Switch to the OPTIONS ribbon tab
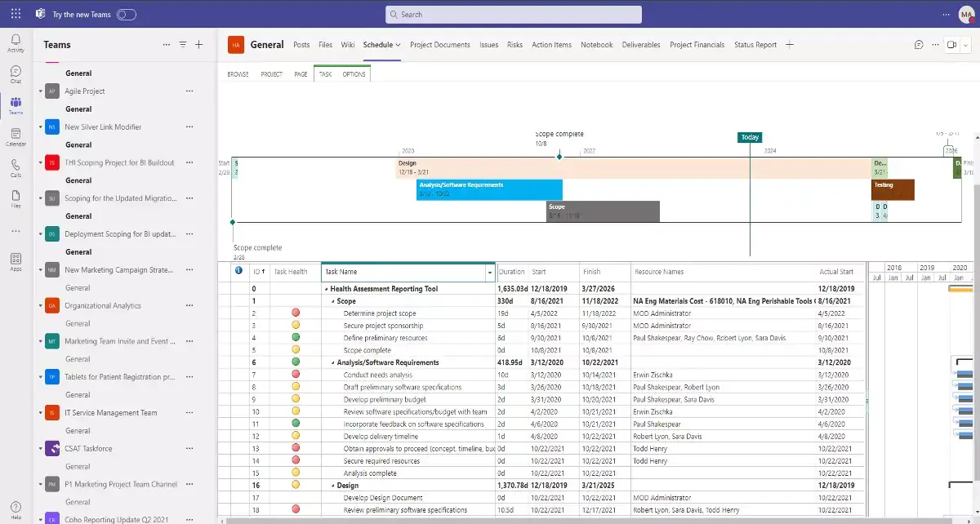This screenshot has height=524, width=980. 354,73
